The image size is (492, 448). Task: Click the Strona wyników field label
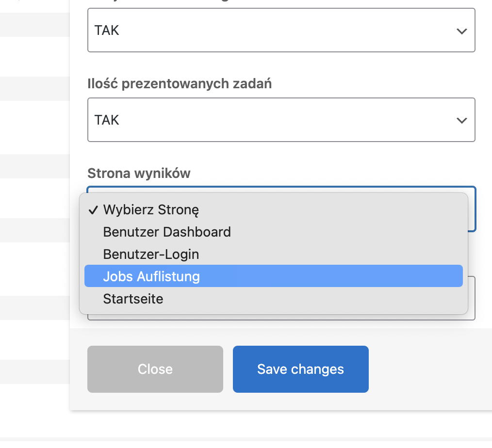(x=139, y=173)
